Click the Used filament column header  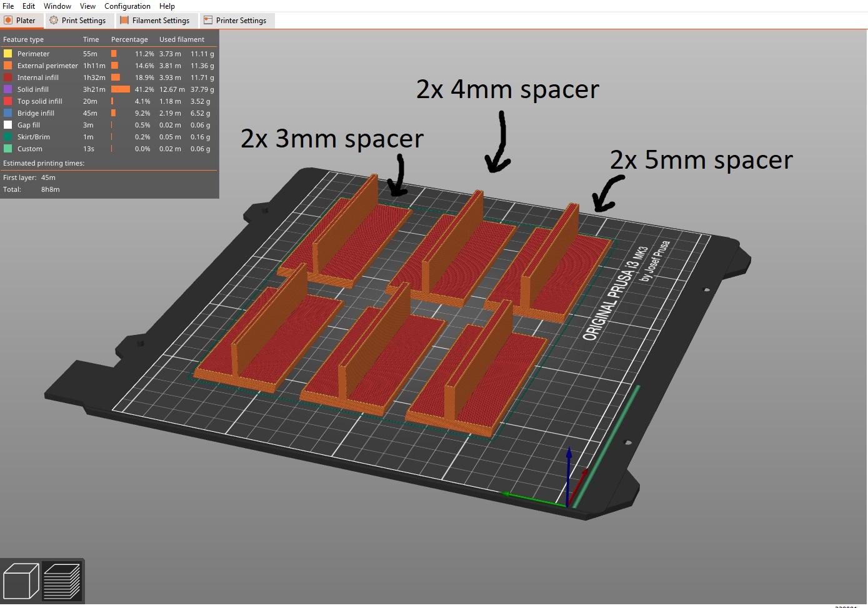182,39
